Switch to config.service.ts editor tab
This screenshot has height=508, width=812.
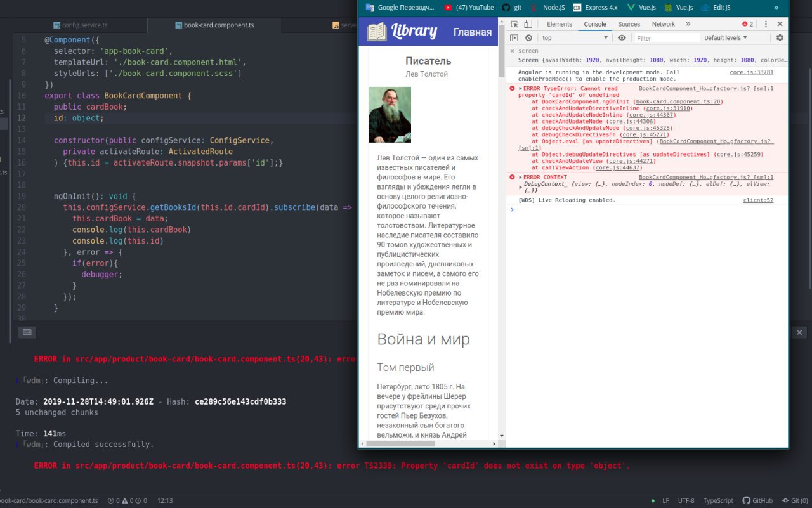click(80, 25)
